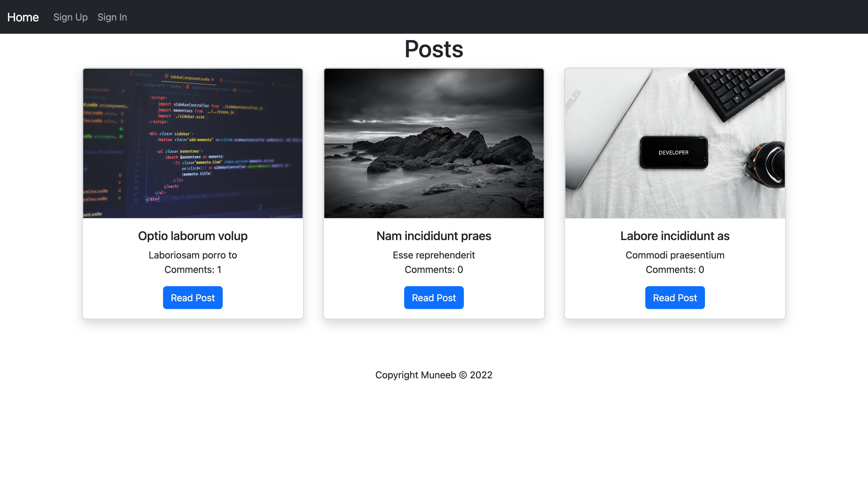
Task: Click Comments: 0 on the middle card
Action: tap(433, 269)
